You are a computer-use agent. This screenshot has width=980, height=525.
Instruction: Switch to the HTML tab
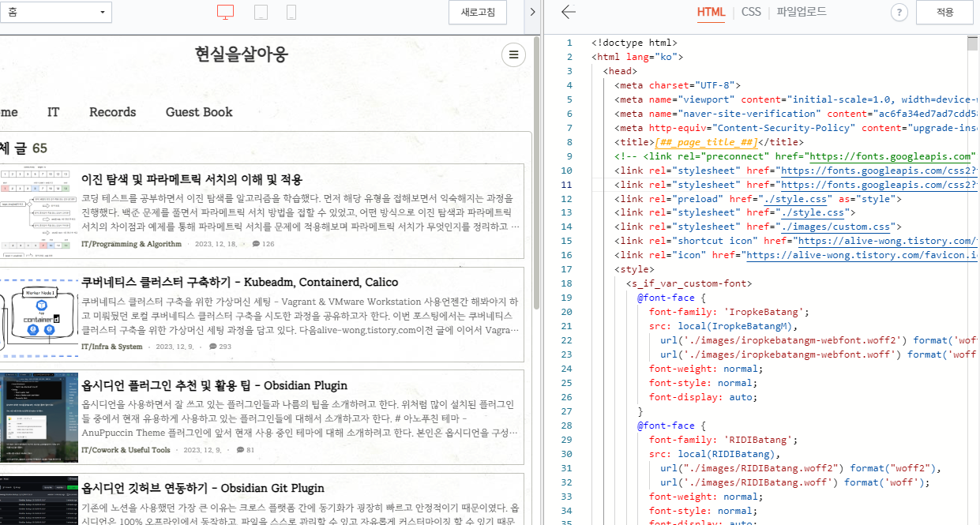(711, 12)
